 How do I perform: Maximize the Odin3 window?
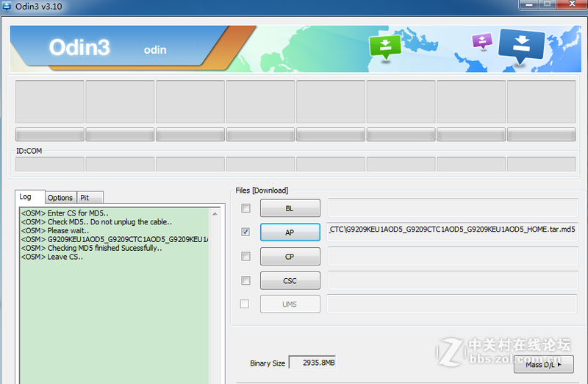click(x=548, y=4)
